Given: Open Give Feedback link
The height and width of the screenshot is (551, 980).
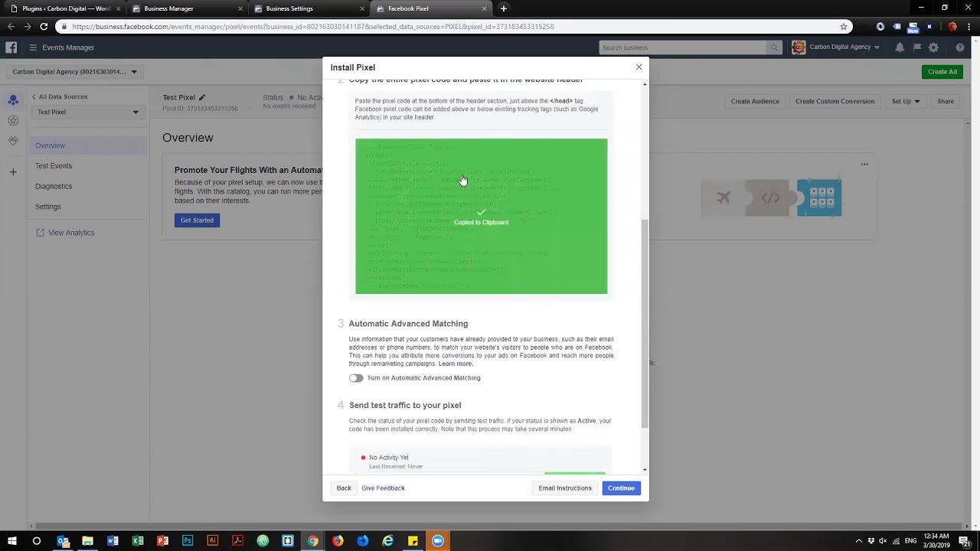Looking at the screenshot, I should click(383, 488).
